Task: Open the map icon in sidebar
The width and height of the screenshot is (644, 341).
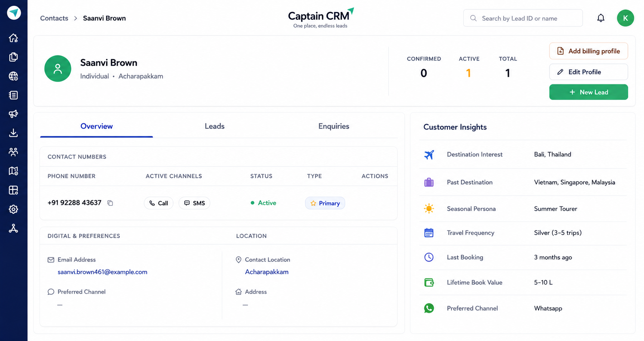Action: [x=13, y=171]
